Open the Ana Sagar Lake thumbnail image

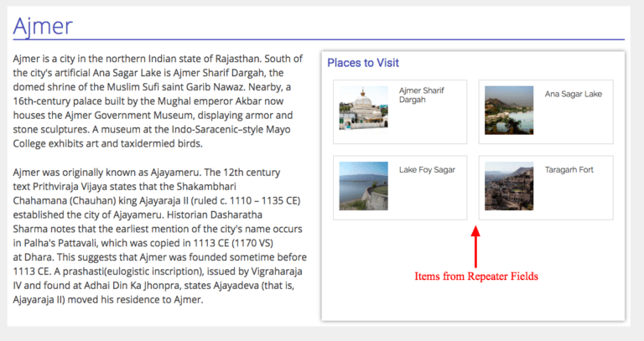(x=509, y=110)
